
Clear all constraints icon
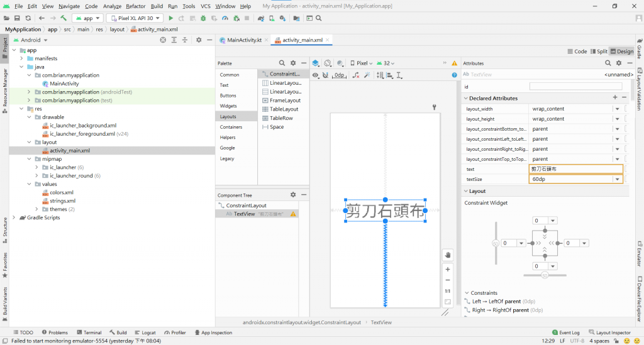click(x=356, y=75)
